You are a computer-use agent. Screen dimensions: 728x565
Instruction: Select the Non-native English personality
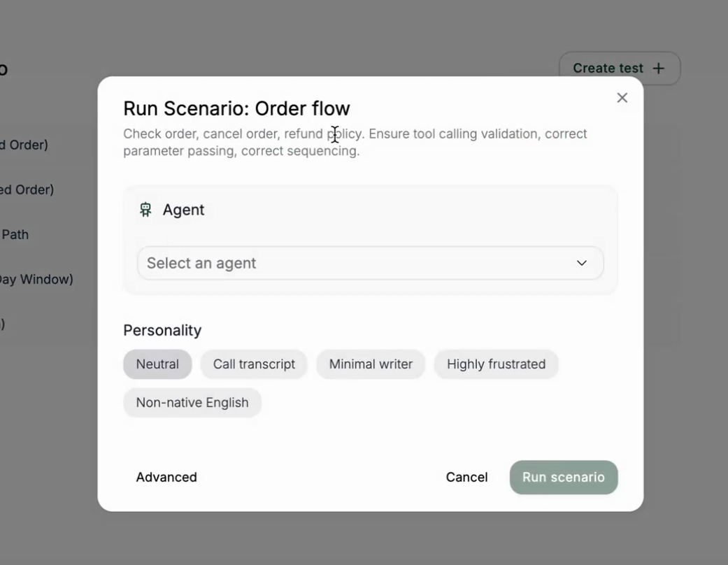[192, 402]
